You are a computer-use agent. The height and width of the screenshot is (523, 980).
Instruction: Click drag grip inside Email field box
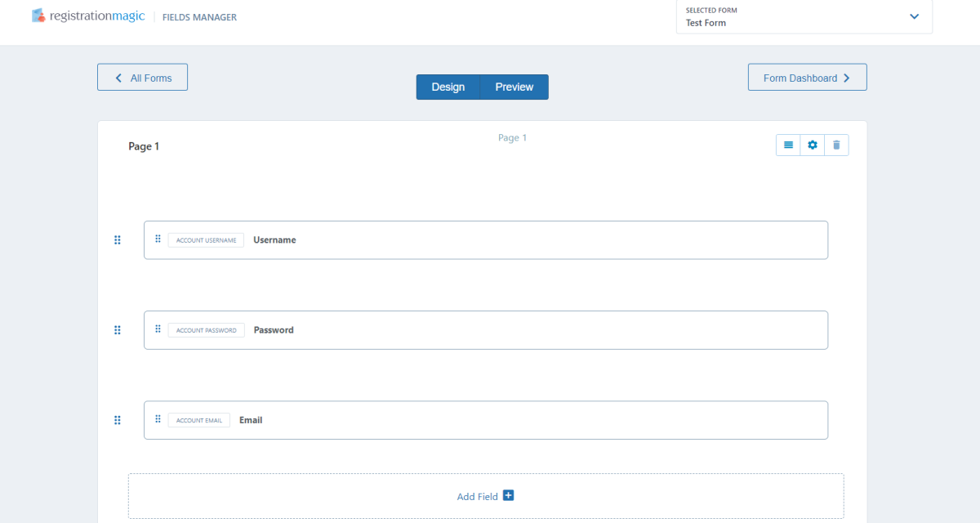click(158, 419)
